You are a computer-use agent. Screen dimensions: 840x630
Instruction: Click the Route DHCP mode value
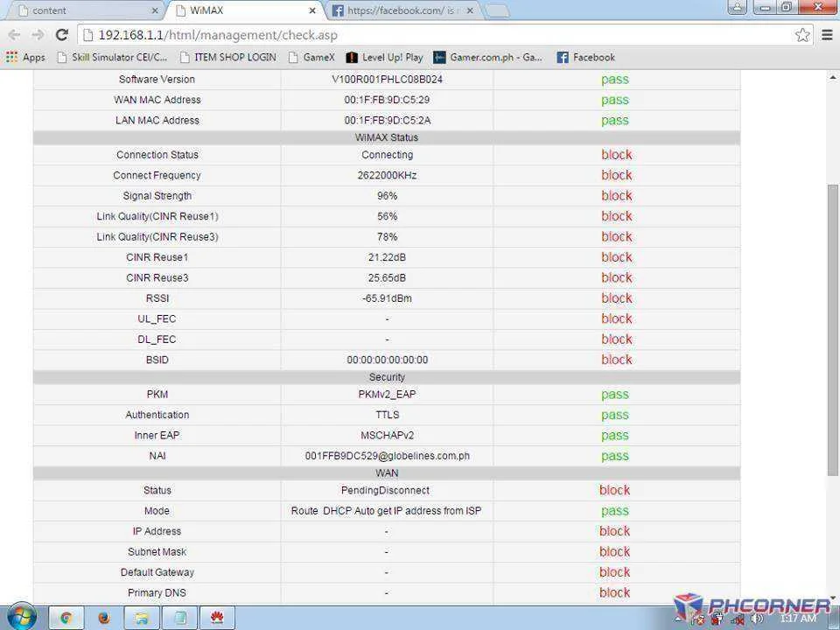pyautogui.click(x=386, y=511)
